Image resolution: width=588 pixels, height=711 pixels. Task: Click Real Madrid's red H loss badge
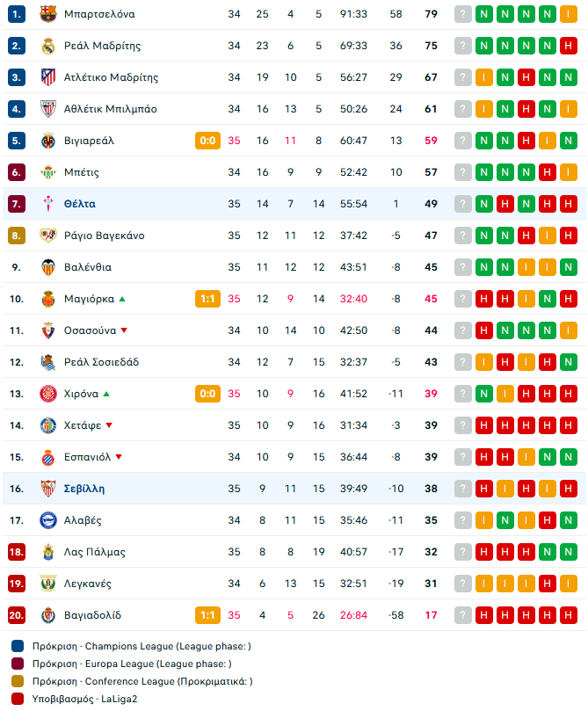(x=569, y=46)
